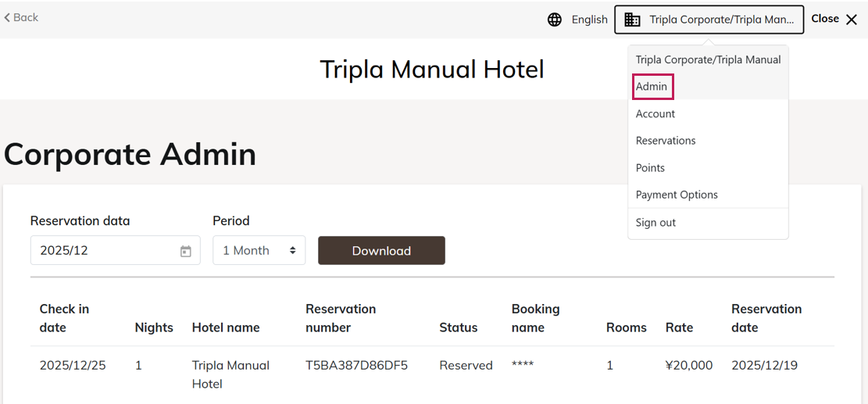Open the Tripla Corporate account dropdown
Viewport: 868px width, 404px height.
click(x=709, y=20)
